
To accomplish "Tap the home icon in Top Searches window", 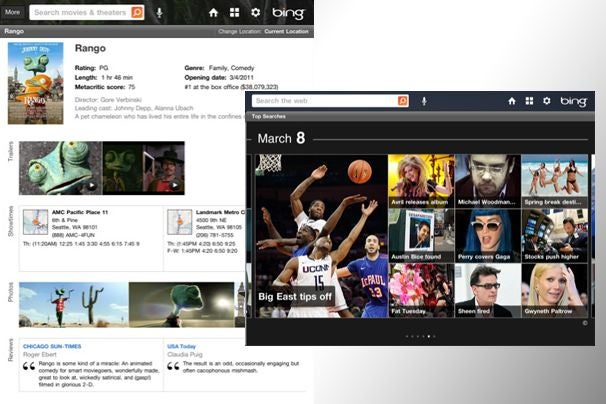I will [x=512, y=101].
